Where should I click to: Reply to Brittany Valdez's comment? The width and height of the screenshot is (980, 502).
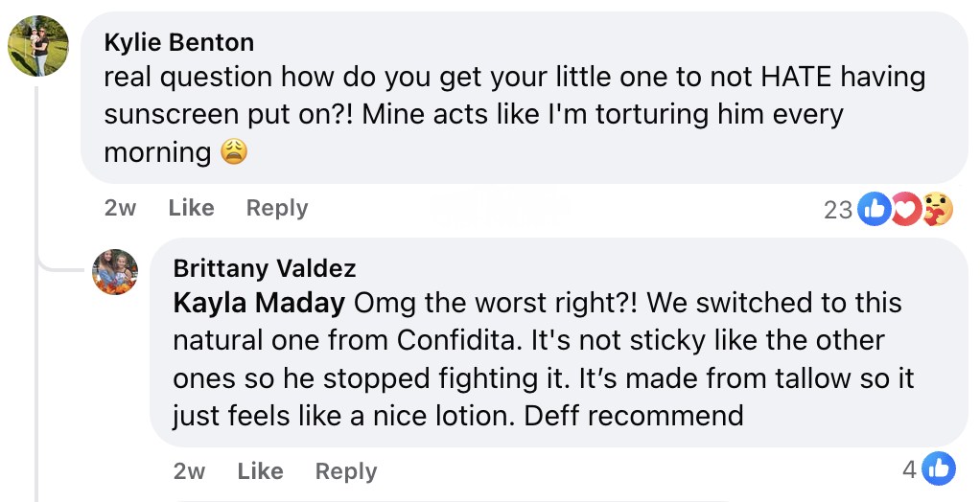(x=346, y=471)
